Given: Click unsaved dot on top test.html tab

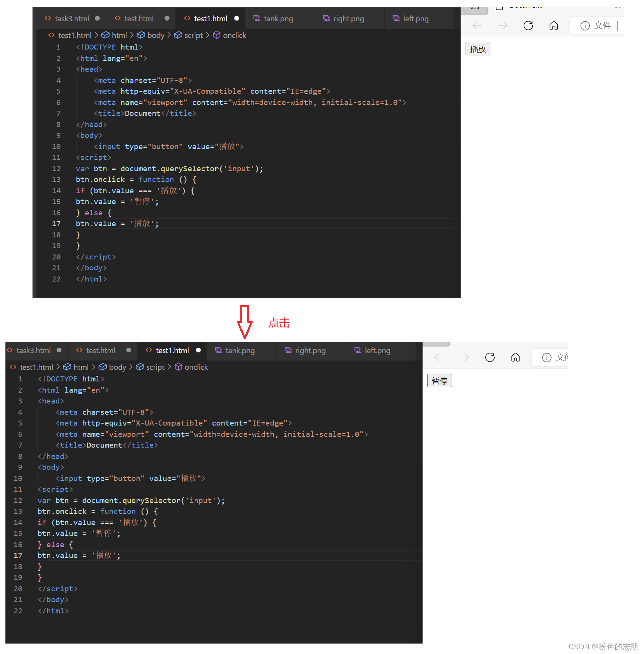Looking at the screenshot, I should point(167,18).
